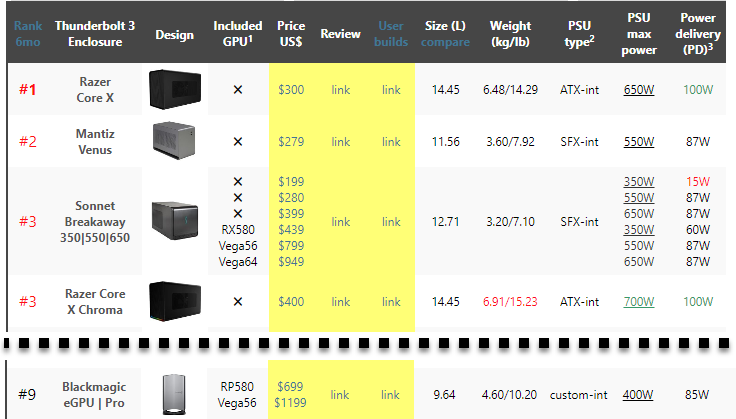Open the User builds link for Blackmagic eGPU

click(x=390, y=395)
